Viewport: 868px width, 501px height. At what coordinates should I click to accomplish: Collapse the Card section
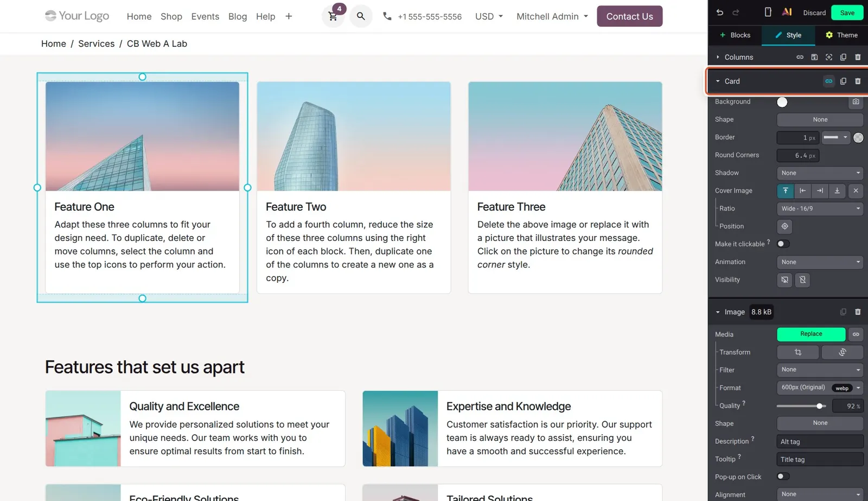(718, 81)
